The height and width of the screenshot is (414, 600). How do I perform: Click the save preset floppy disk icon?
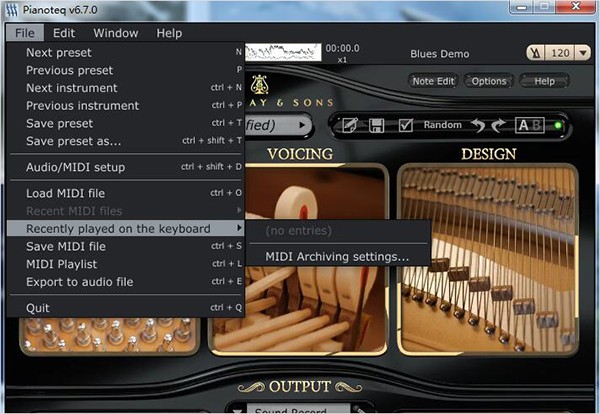(x=376, y=125)
